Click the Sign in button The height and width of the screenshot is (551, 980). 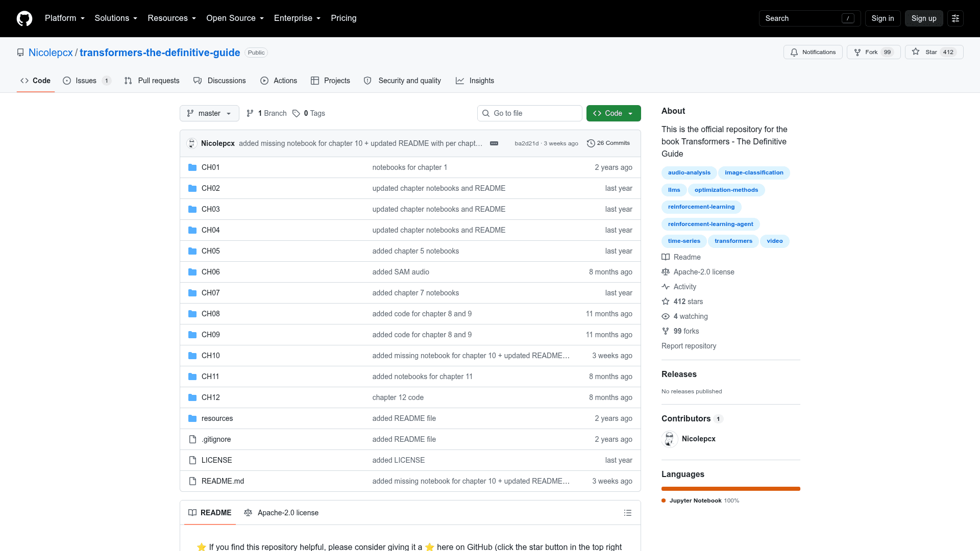coord(883,18)
